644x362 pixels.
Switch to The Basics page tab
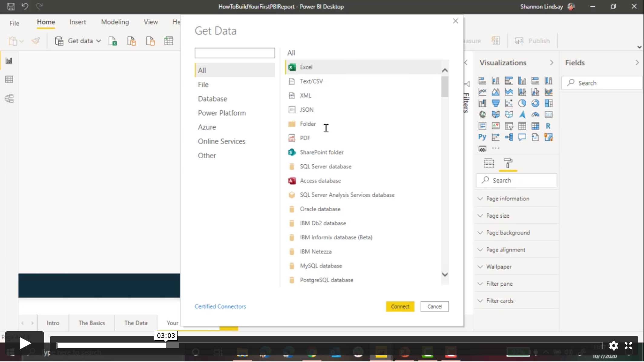coord(92,323)
